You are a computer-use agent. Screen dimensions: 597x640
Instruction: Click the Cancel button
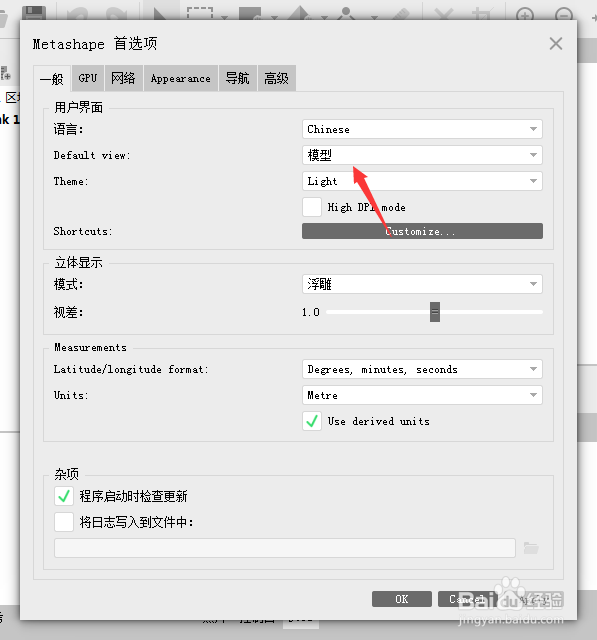coord(467,599)
